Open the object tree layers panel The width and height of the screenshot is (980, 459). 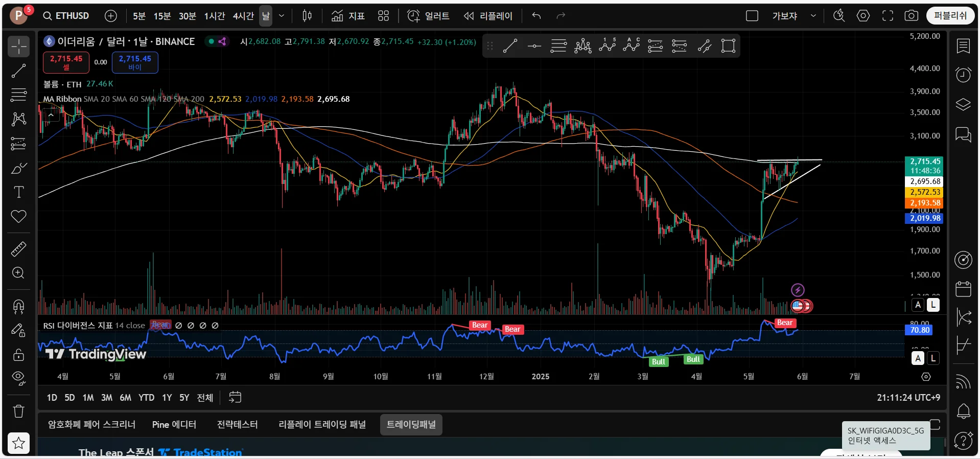click(x=963, y=105)
